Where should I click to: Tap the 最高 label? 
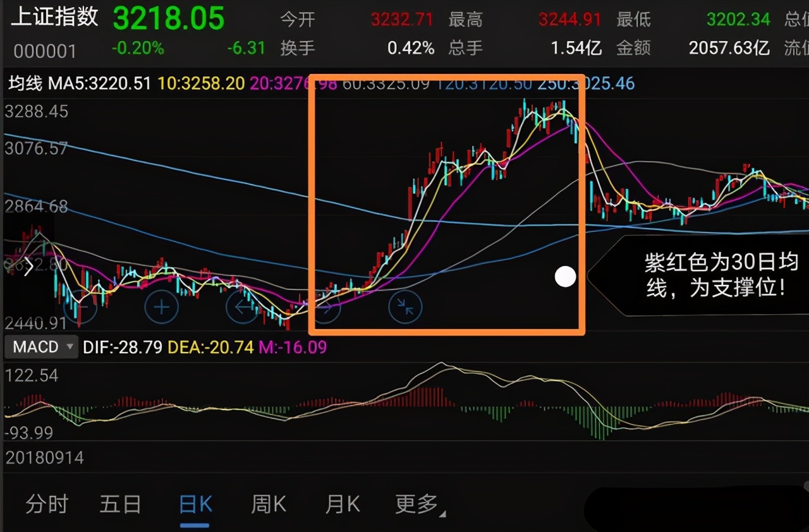pyautogui.click(x=466, y=20)
